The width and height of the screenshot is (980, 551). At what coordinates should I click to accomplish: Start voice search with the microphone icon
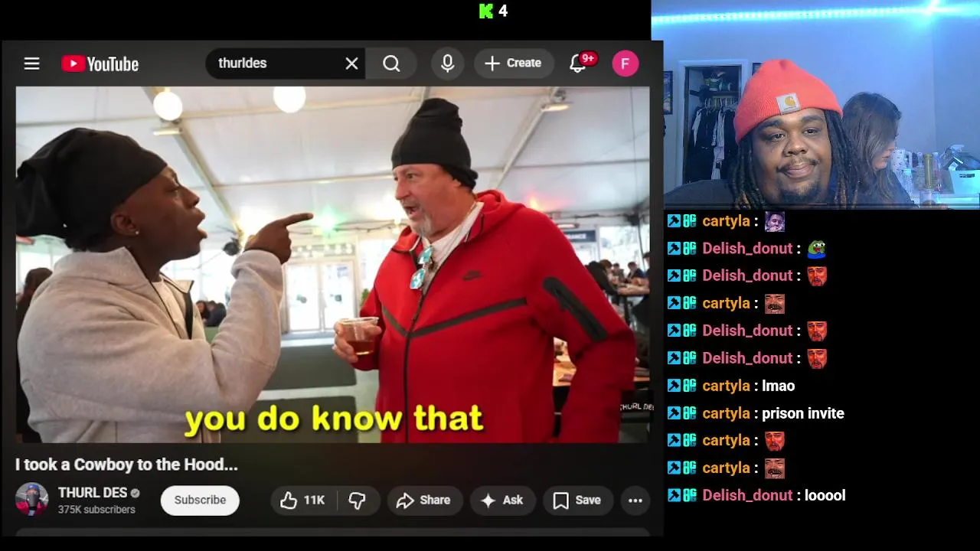click(x=448, y=64)
